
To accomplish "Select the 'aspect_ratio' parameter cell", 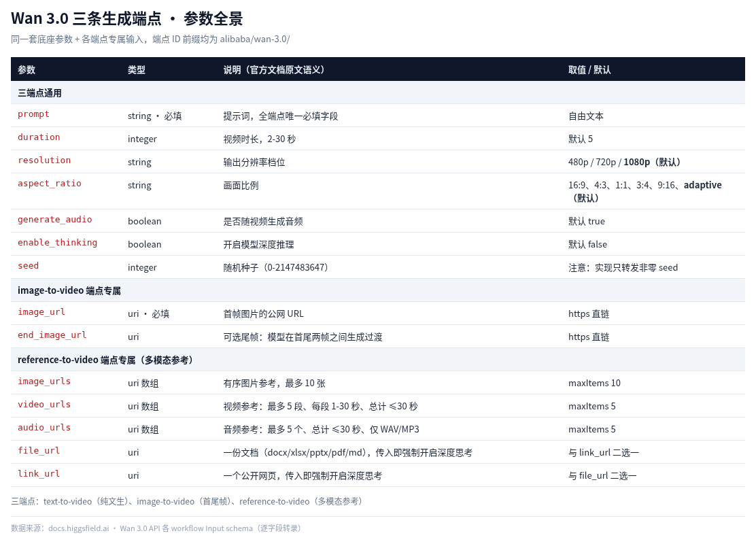I will click(x=66, y=191).
